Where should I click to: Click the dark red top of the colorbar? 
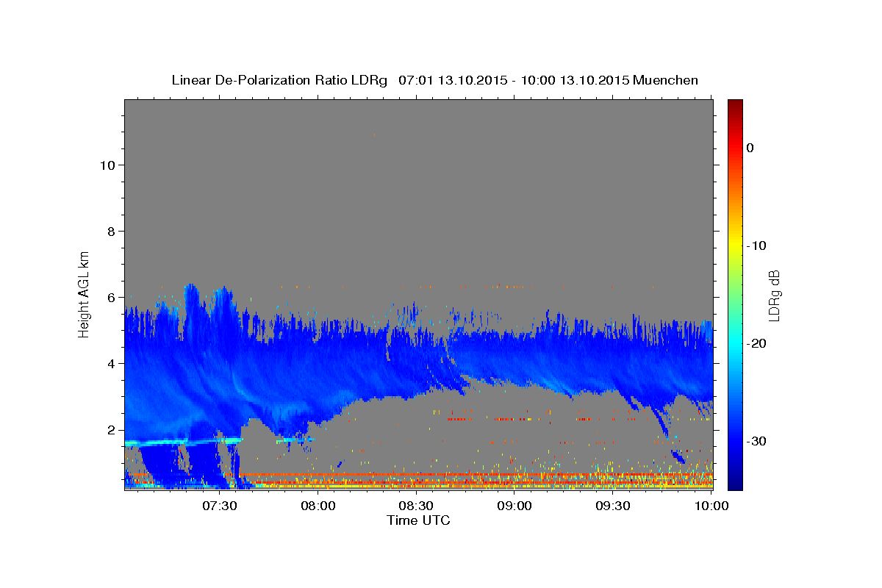(x=735, y=107)
